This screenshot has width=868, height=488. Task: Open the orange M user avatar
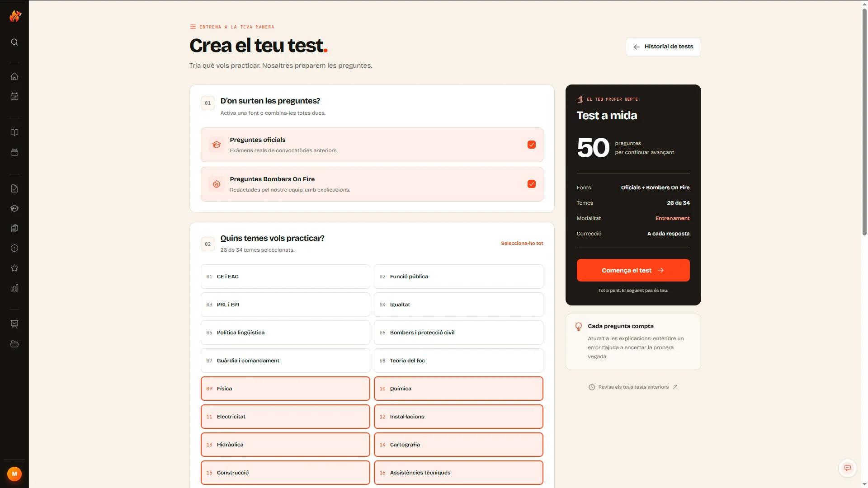14,474
